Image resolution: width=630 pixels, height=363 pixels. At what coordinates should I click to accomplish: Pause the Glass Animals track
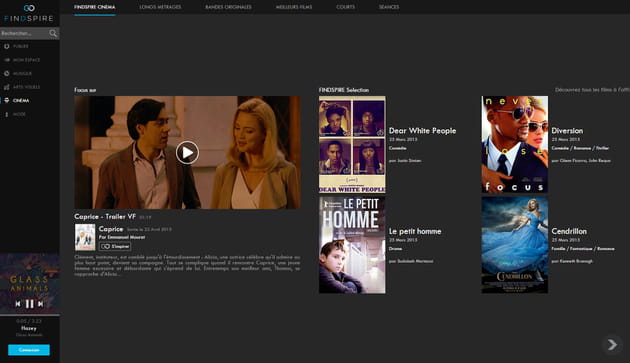[29, 304]
